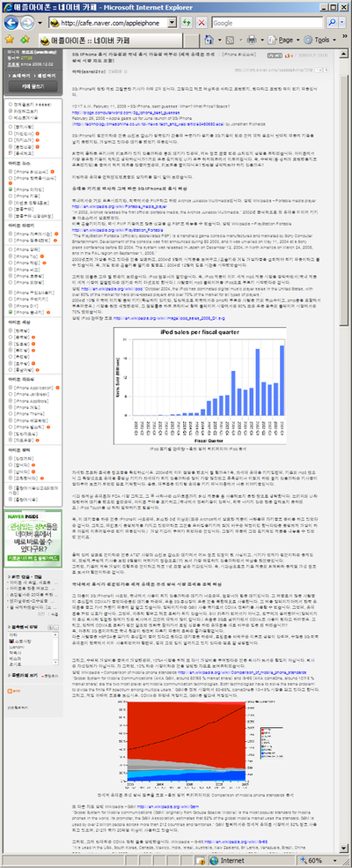Open the [iPhone AppStore] board in sidebar
The height and width of the screenshot is (868, 352).
(32, 400)
